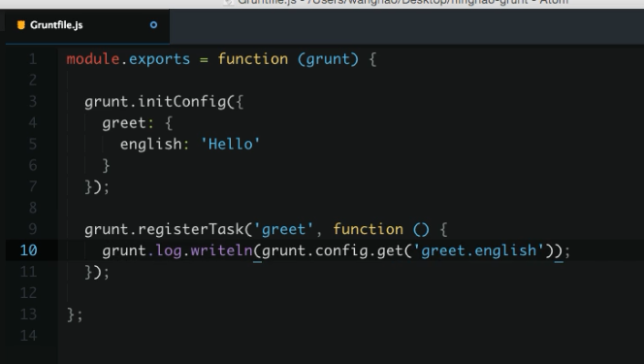The image size is (644, 364).
Task: Click 'log' in grunt.log on line 10
Action: tap(169, 250)
